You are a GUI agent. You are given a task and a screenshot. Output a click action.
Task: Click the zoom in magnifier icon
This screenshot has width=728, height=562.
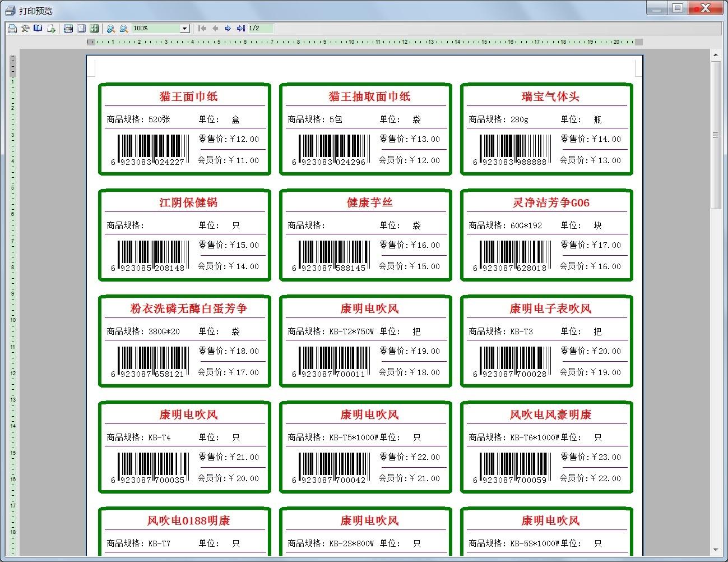click(111, 28)
